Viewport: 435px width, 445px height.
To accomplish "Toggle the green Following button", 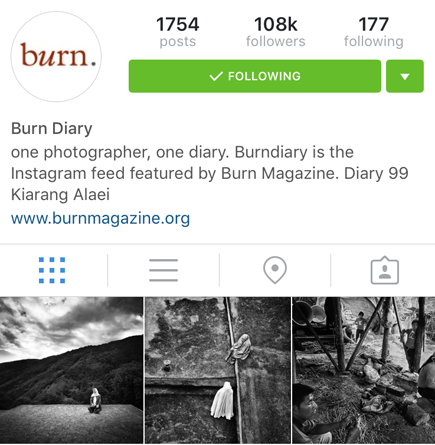I will (255, 76).
